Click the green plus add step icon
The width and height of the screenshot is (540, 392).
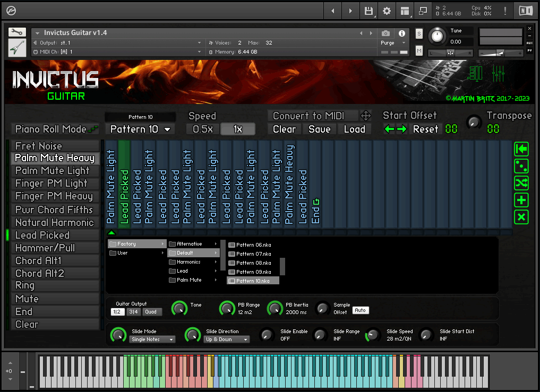[x=521, y=200]
